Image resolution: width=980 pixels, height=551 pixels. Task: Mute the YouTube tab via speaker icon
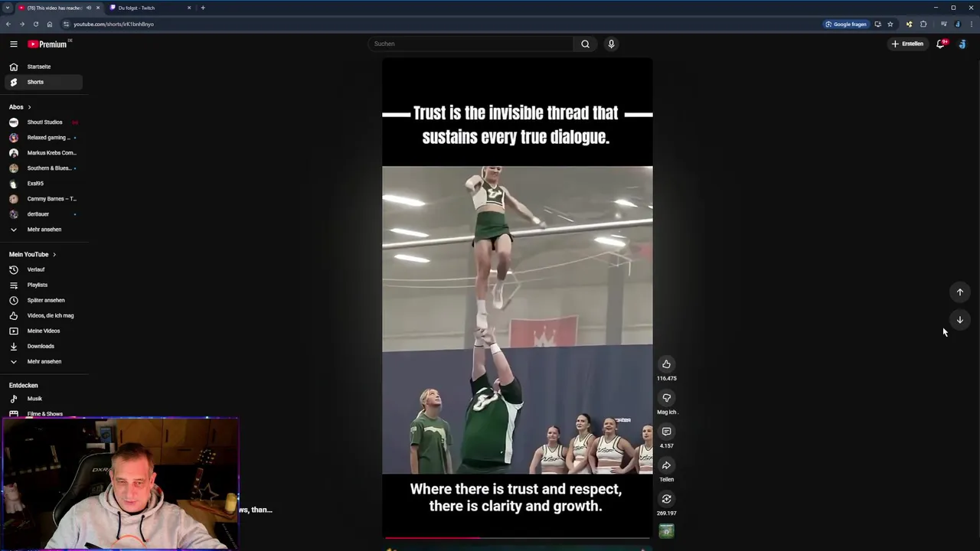(x=89, y=8)
